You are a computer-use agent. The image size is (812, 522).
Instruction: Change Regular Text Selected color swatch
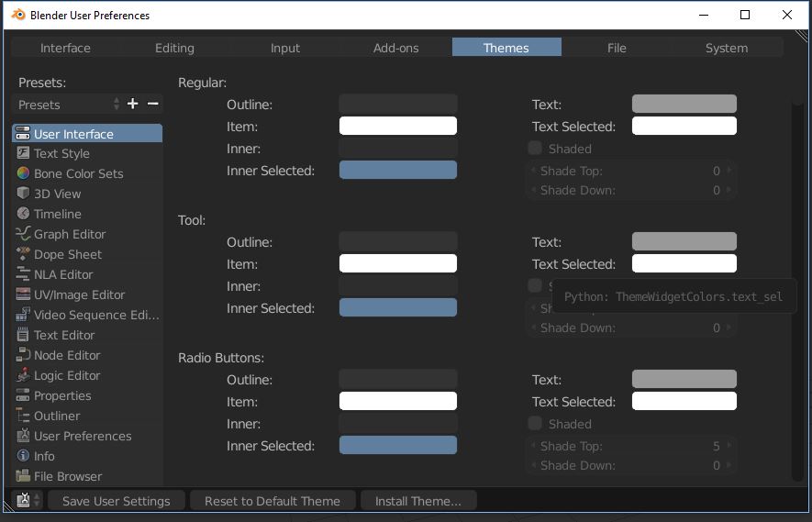point(684,126)
